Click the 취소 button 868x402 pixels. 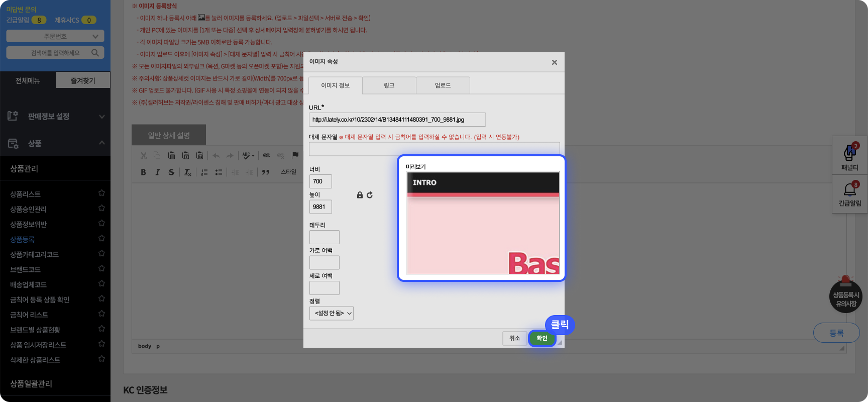514,338
